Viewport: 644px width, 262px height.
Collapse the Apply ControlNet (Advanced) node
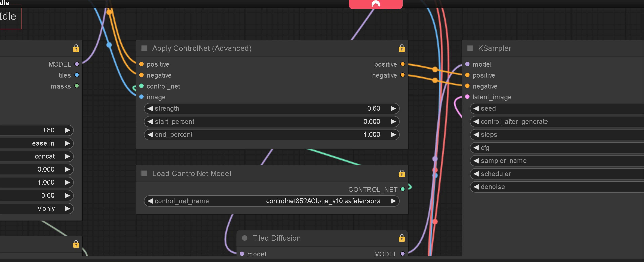click(144, 48)
